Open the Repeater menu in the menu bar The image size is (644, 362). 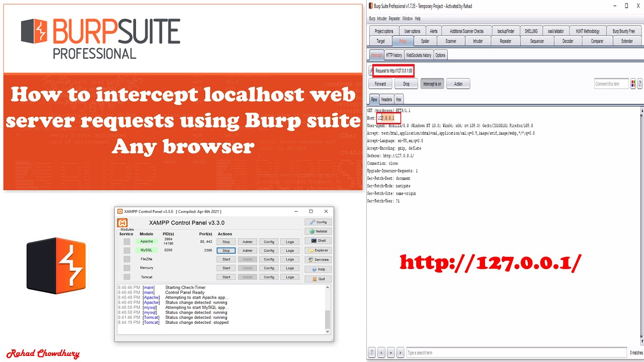point(394,19)
